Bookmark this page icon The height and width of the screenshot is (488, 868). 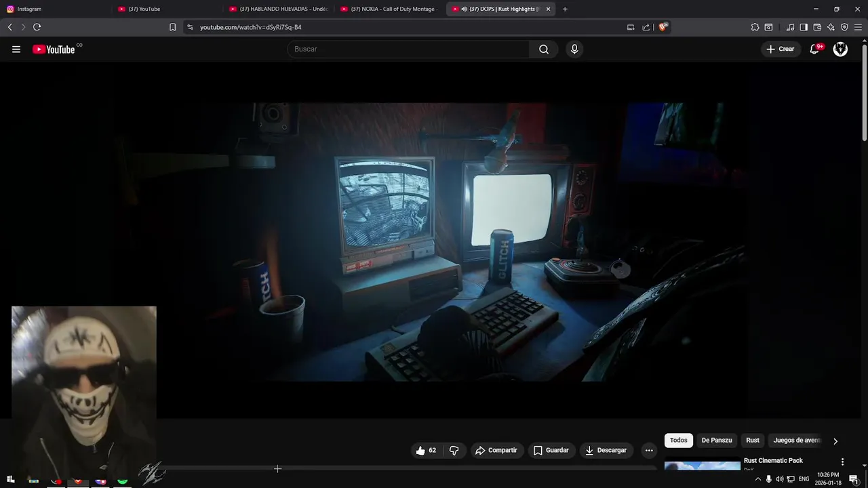[x=172, y=27]
